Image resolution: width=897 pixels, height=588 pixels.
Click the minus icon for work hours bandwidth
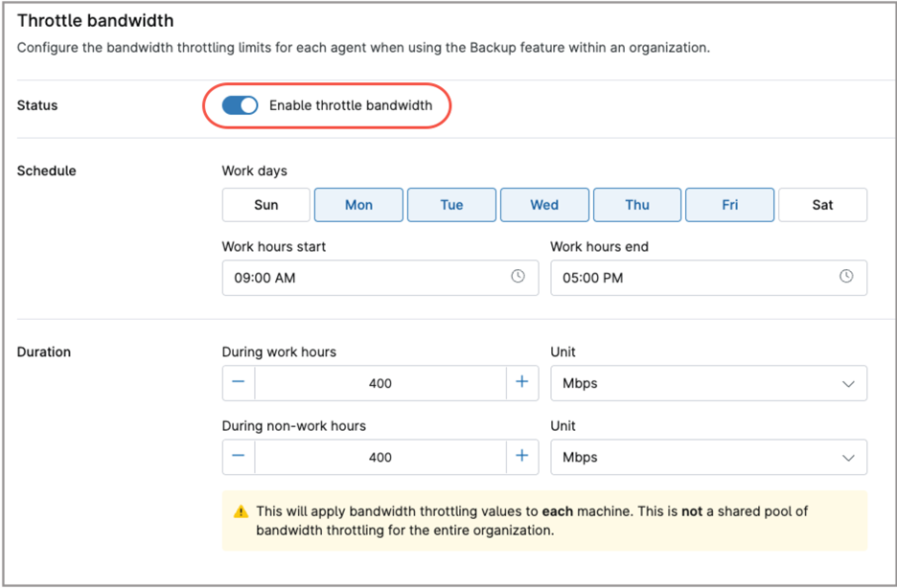pyautogui.click(x=238, y=383)
